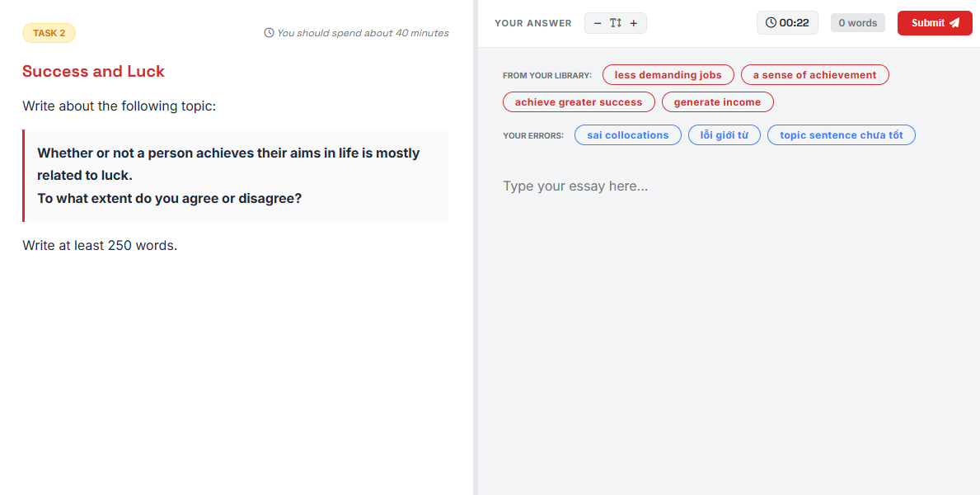The height and width of the screenshot is (495, 980).
Task: Click the essay prompt question box
Action: [x=236, y=176]
